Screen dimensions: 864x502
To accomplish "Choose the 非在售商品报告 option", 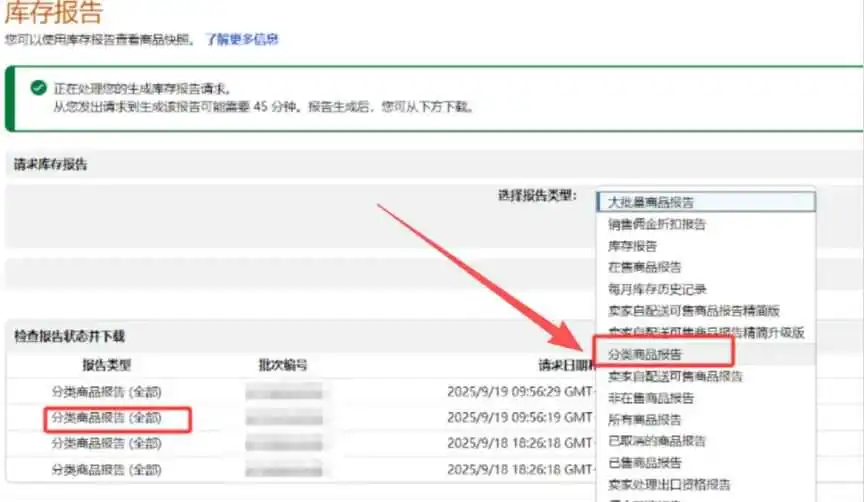I will [650, 398].
